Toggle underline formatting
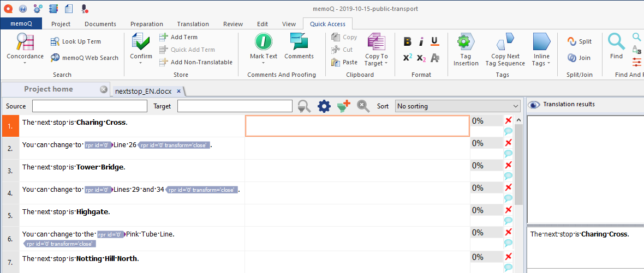Screen dimensions: 644x273 click(x=434, y=42)
